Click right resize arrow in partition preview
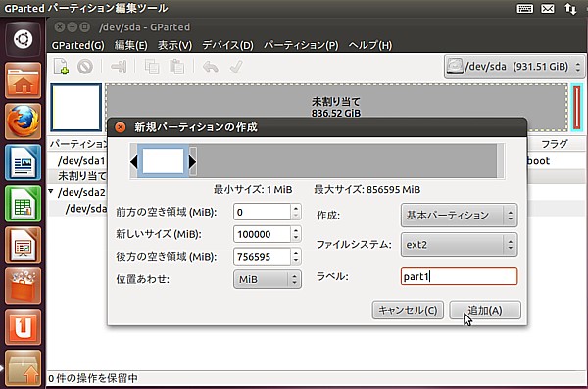Viewport: 588px width, 389px height. 193,162
